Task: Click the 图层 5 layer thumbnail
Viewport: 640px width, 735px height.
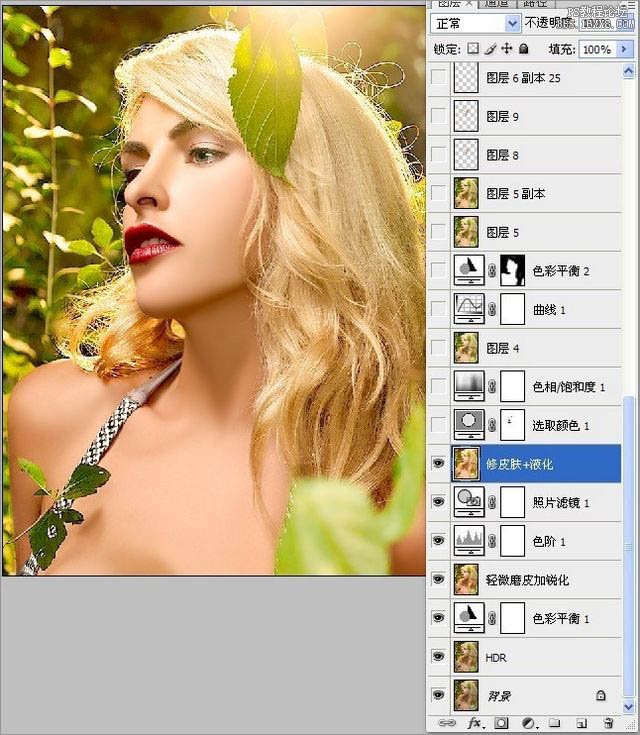Action: point(466,232)
